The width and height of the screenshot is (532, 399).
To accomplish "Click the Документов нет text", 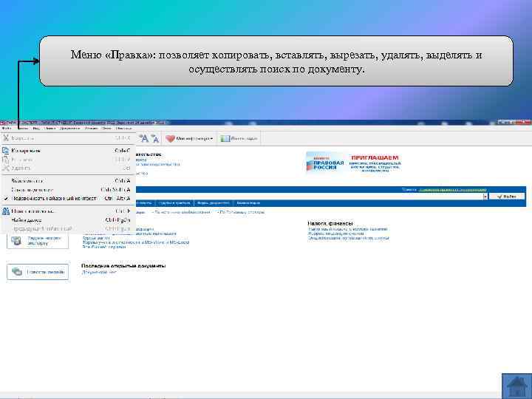I will [99, 272].
